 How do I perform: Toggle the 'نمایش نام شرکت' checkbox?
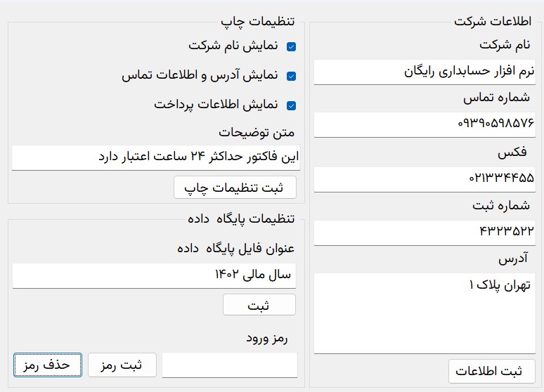click(292, 47)
